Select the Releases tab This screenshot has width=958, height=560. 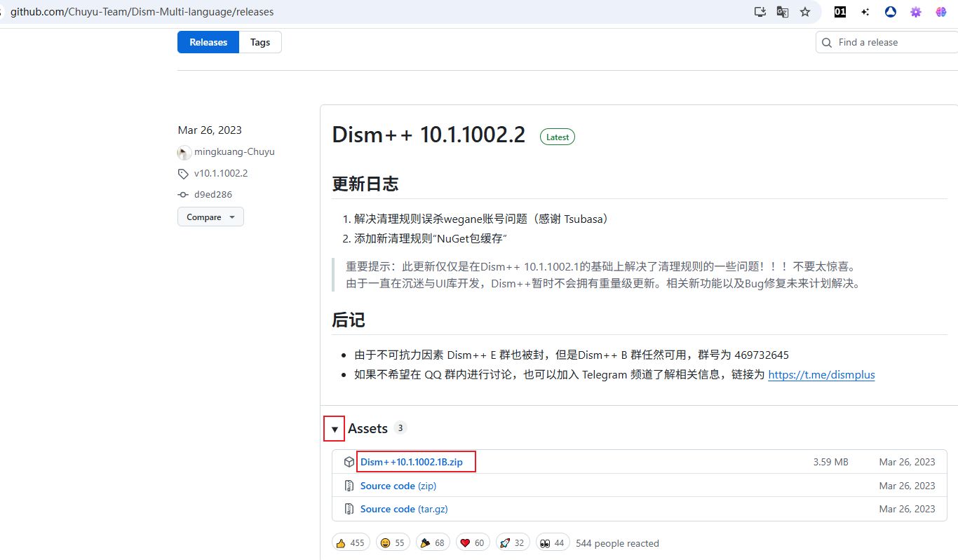coord(208,42)
